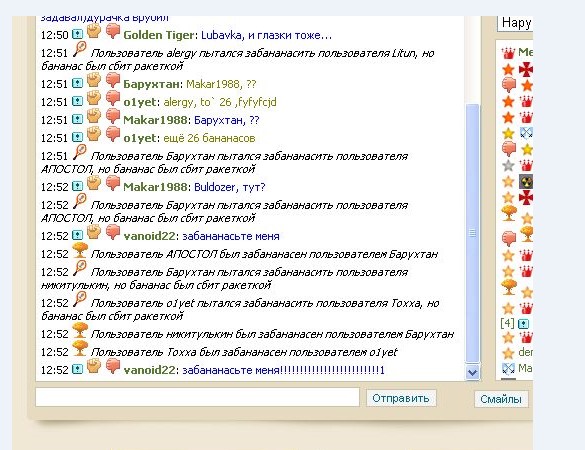585x450 pixels.
Task: Click o1yet username in 'alergy, to` 26' message
Action: [141, 102]
